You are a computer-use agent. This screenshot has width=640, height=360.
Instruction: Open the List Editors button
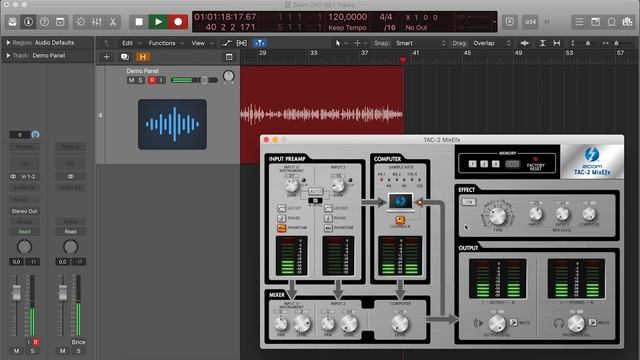click(x=579, y=22)
